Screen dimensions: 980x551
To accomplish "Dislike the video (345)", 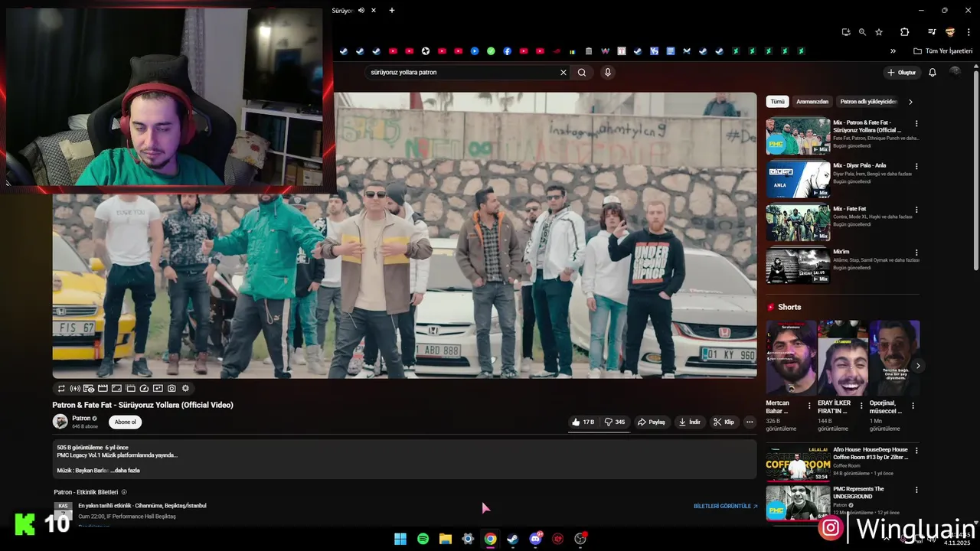I will tap(615, 422).
